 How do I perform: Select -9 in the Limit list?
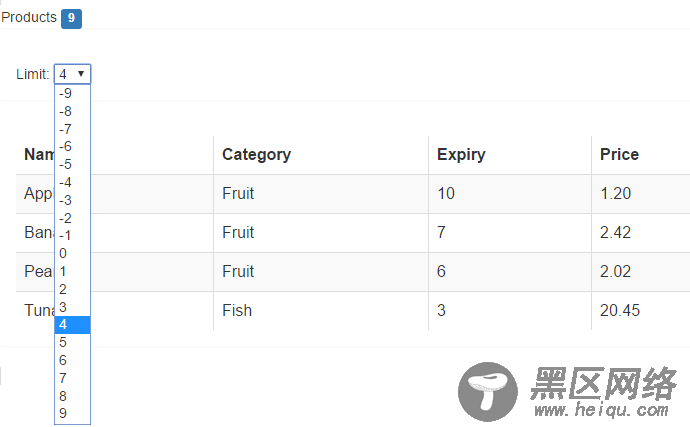[x=72, y=93]
